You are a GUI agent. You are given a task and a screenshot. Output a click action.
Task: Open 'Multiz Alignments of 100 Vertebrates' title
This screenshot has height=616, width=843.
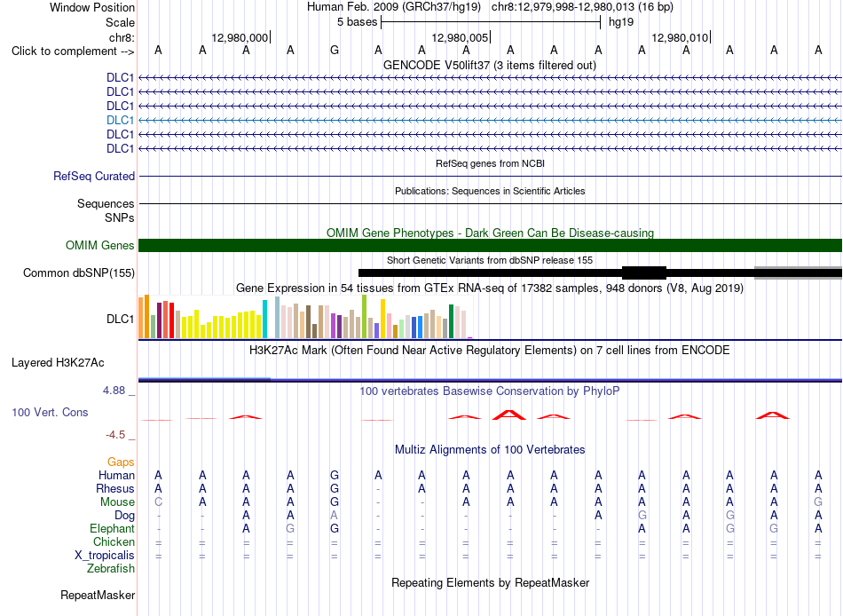click(x=490, y=449)
